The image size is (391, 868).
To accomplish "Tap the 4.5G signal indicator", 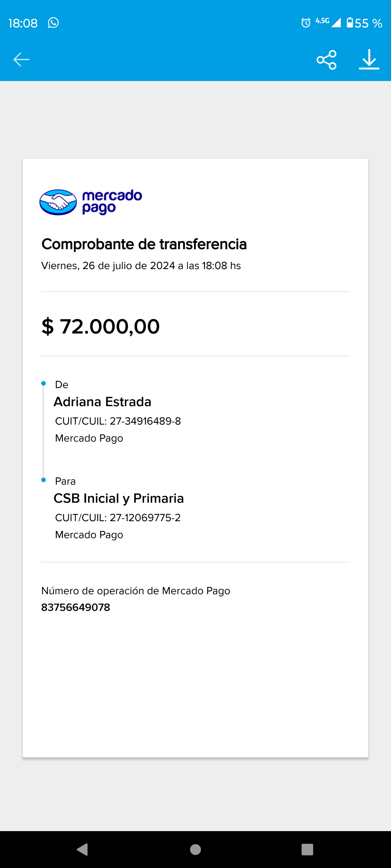I will [x=328, y=22].
